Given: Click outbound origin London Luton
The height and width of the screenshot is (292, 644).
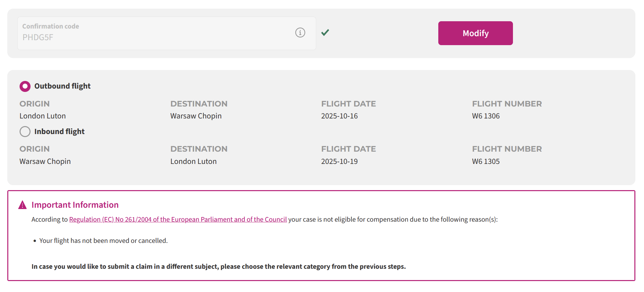Looking at the screenshot, I should (x=42, y=116).
